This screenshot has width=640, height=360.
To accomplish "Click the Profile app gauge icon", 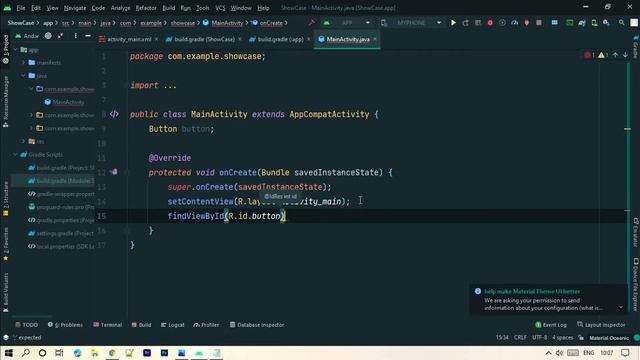I will point(515,23).
